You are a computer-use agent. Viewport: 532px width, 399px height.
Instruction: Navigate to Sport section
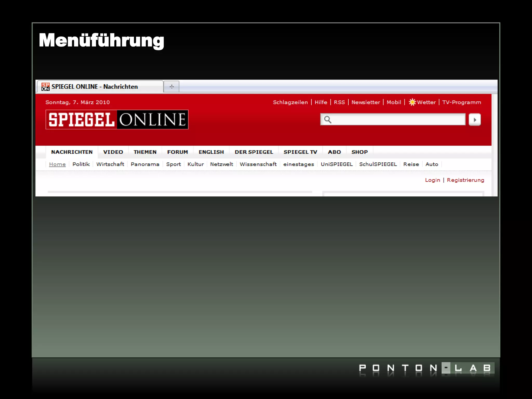coord(174,164)
